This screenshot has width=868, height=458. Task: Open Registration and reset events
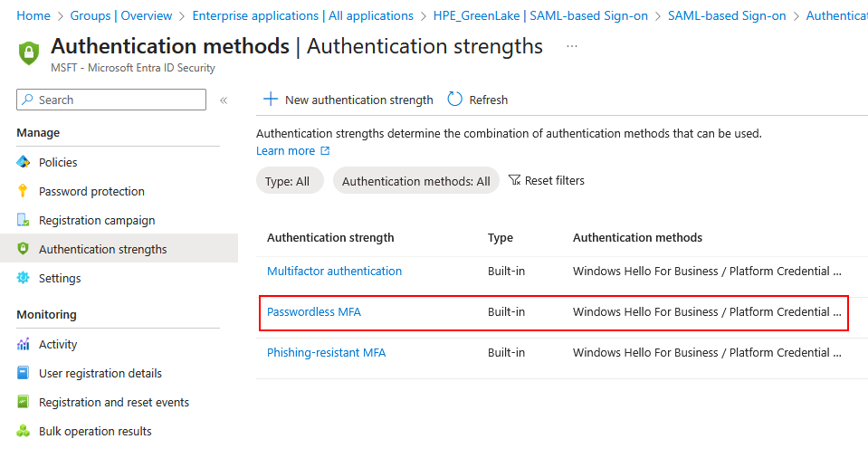pyautogui.click(x=113, y=402)
